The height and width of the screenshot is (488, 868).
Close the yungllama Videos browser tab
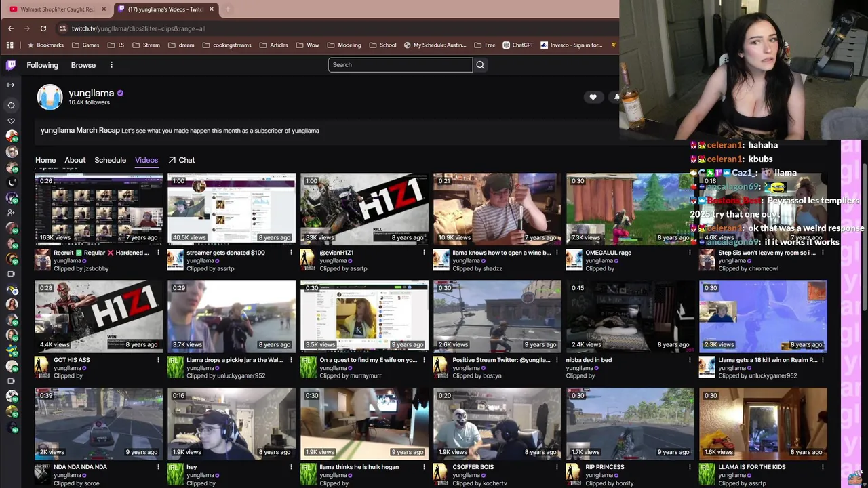[x=212, y=9]
